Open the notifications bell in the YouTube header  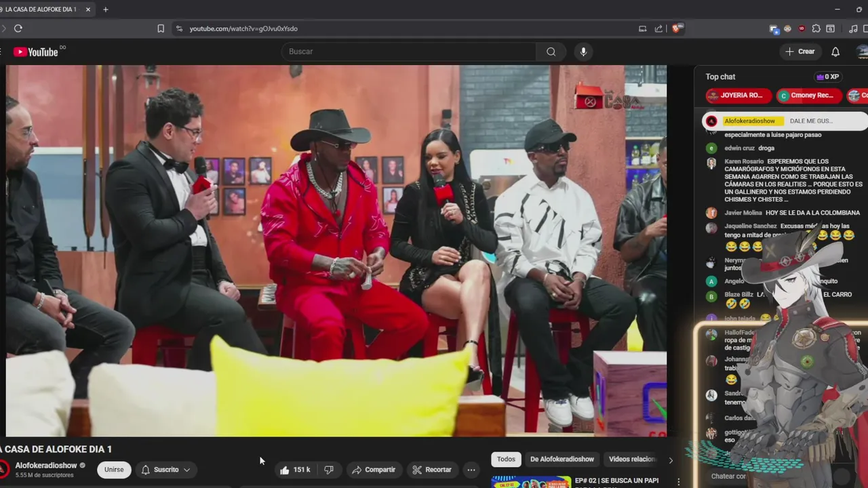835,52
